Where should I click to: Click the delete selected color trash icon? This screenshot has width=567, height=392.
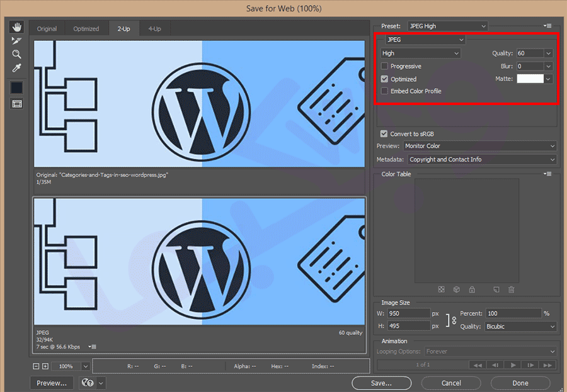pyautogui.click(x=512, y=289)
